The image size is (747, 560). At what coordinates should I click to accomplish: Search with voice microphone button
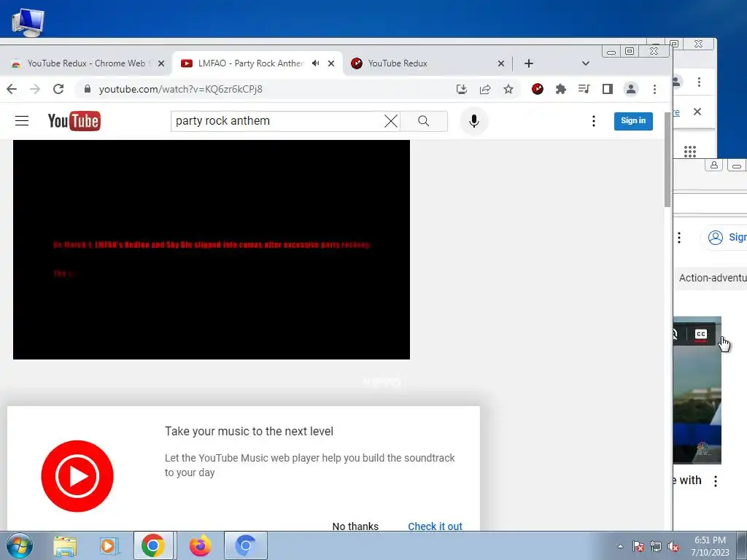click(474, 121)
